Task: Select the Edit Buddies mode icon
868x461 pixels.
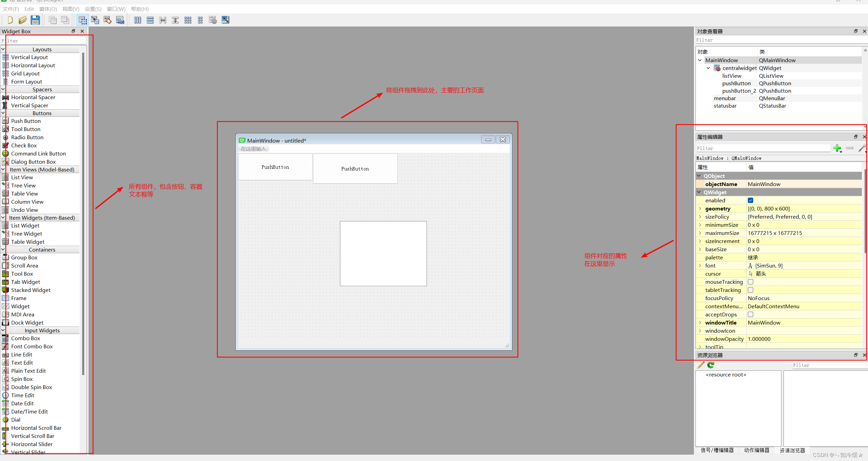Action: click(x=108, y=20)
